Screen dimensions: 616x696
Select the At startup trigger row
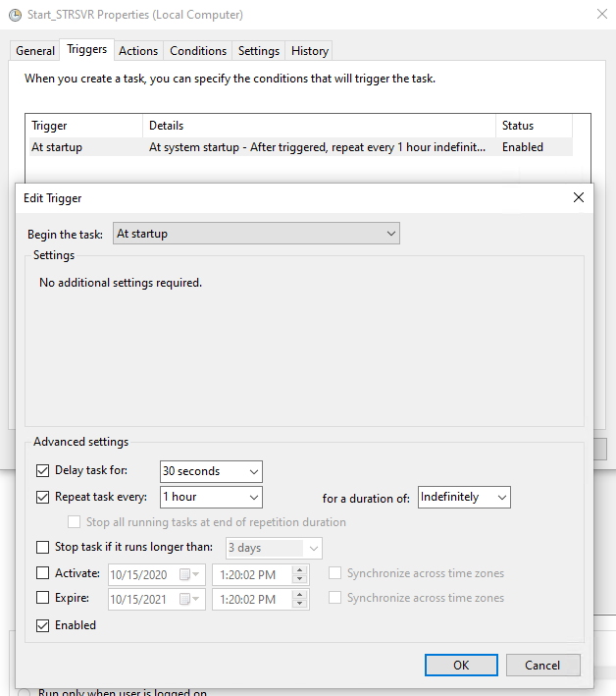pyautogui.click(x=299, y=147)
